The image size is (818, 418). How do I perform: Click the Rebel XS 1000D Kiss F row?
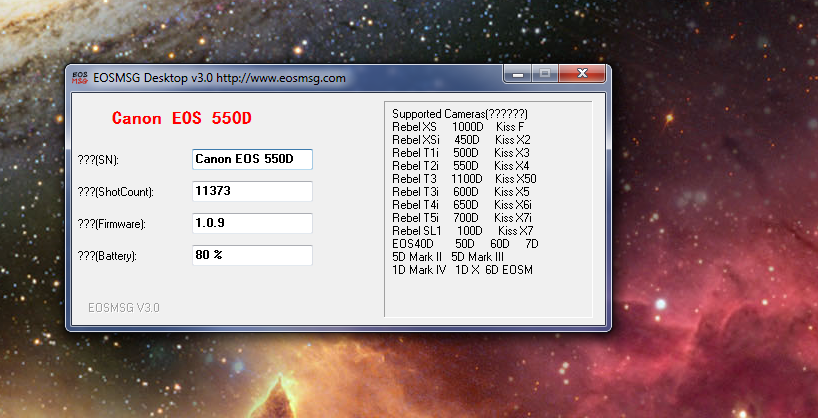click(458, 127)
